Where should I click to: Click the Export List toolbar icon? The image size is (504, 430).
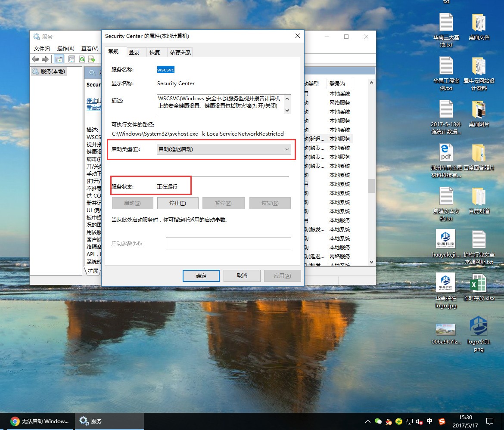tap(92, 59)
